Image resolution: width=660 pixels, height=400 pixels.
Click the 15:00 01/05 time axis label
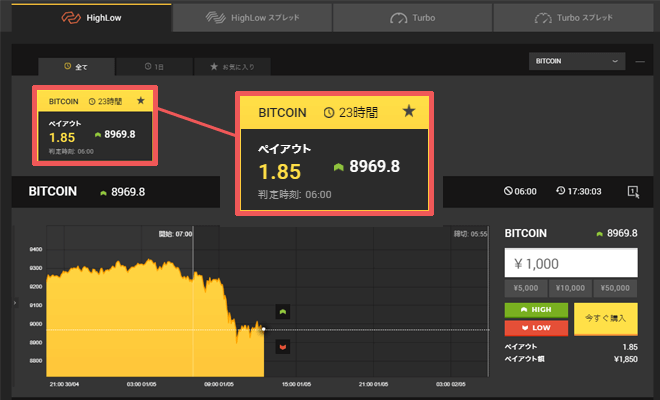(x=296, y=384)
